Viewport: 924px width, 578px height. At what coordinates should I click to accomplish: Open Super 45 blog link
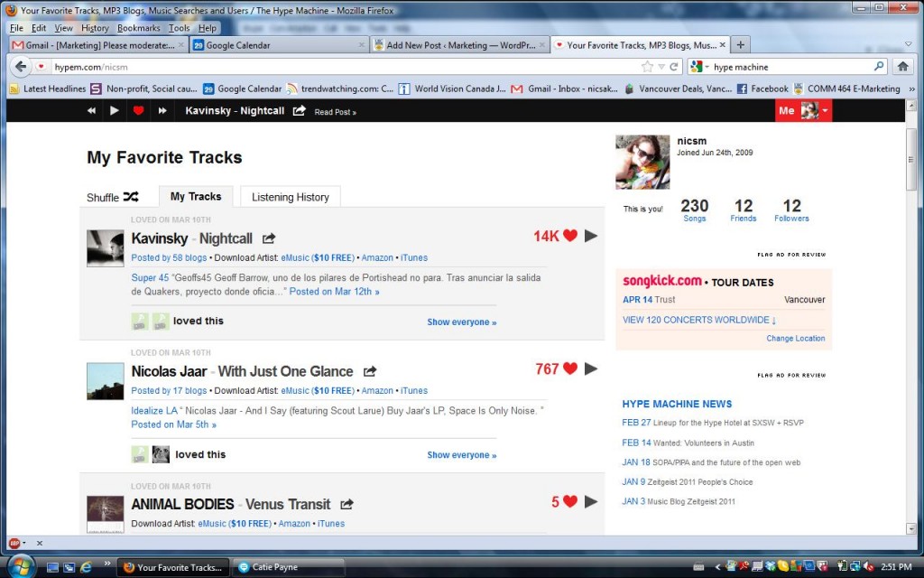pos(150,277)
